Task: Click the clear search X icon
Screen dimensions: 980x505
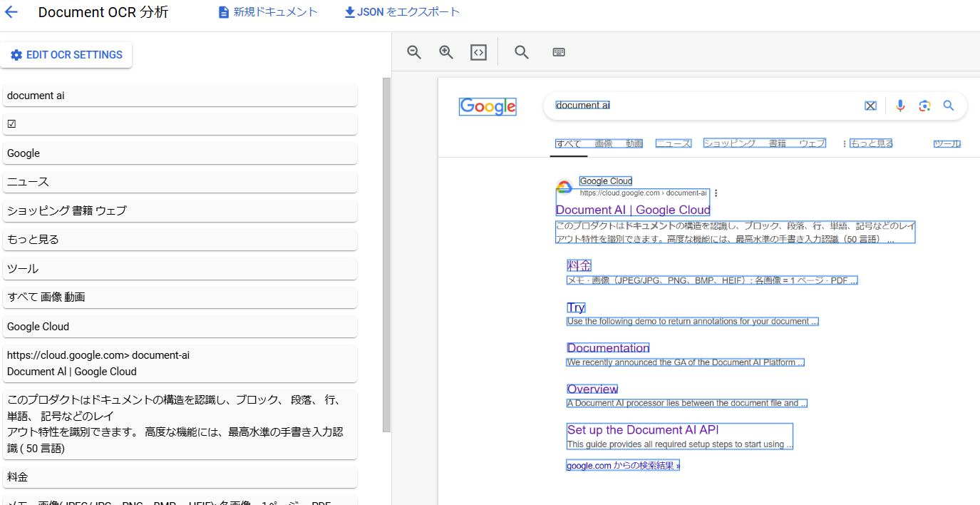Action: tap(870, 105)
